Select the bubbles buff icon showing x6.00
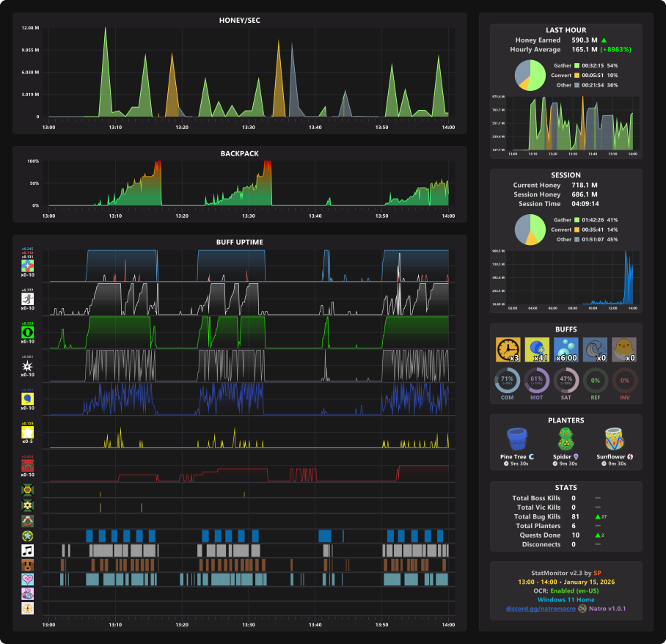The height and width of the screenshot is (644, 666). pyautogui.click(x=566, y=350)
